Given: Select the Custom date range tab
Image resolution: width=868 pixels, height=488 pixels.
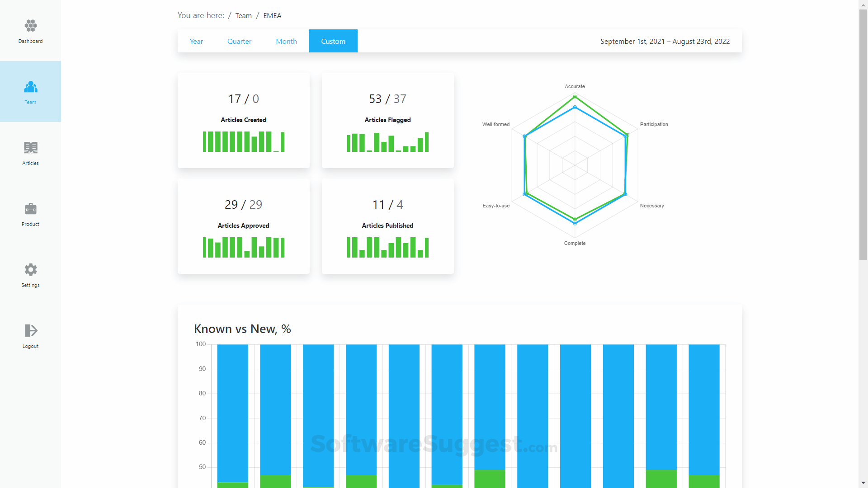Looking at the screenshot, I should point(333,41).
